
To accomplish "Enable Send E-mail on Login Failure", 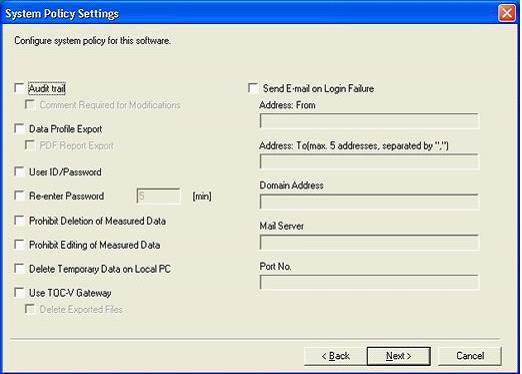I will 253,88.
